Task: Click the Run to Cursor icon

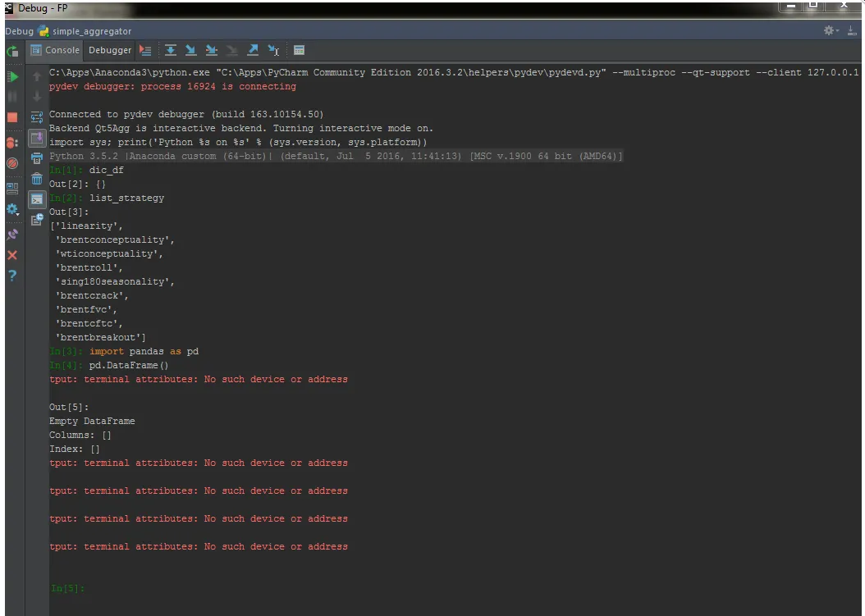Action: click(273, 50)
